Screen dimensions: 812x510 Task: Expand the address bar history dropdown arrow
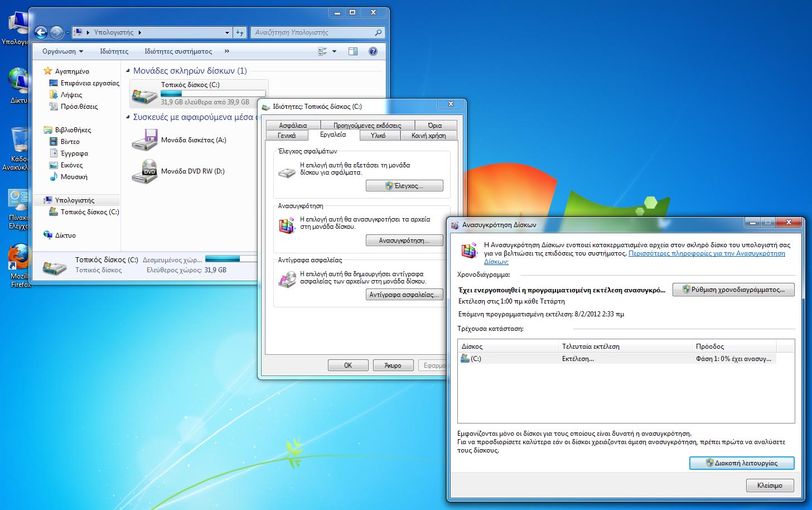(227, 33)
